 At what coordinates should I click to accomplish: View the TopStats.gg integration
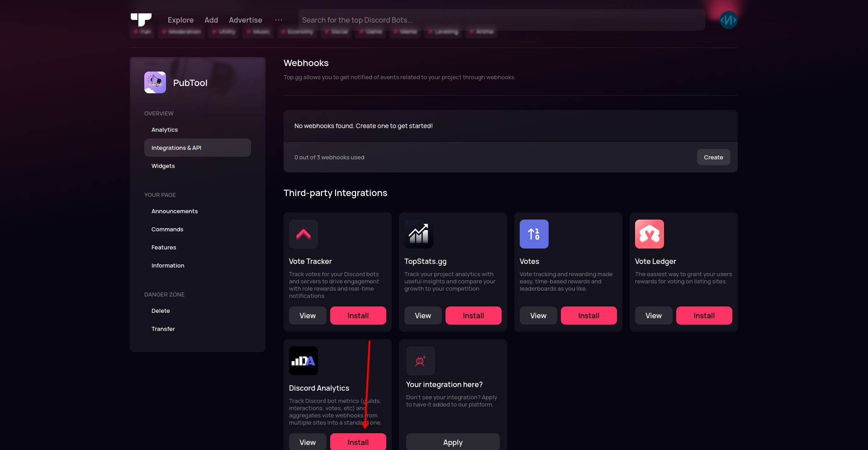(x=423, y=316)
